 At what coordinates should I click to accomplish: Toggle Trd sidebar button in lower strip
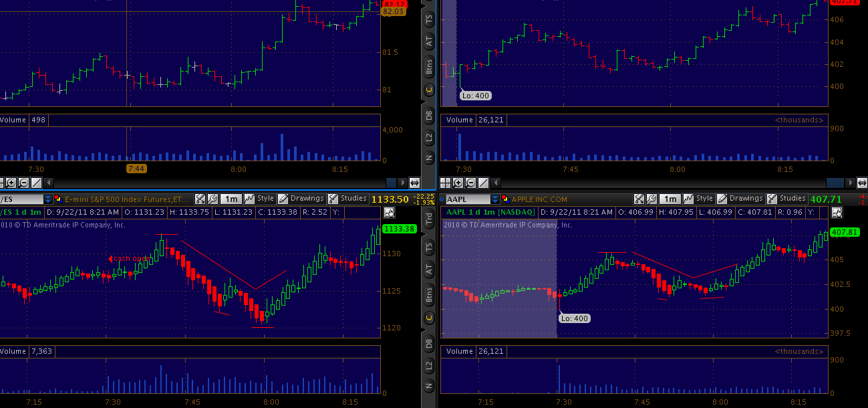click(x=429, y=217)
